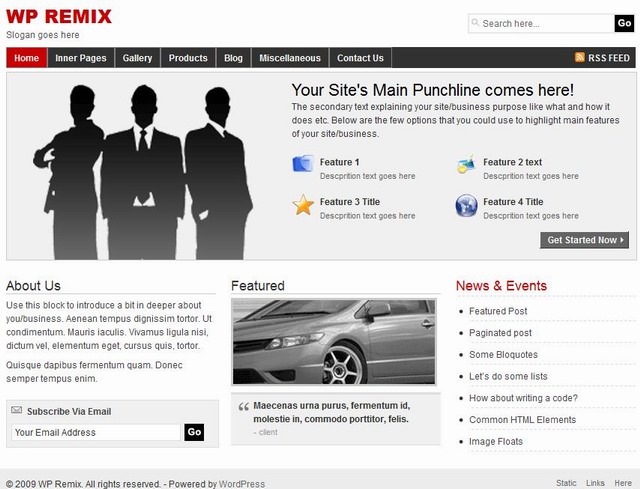Click the Go button next to the search box
This screenshot has width=640, height=489.
tap(624, 23)
